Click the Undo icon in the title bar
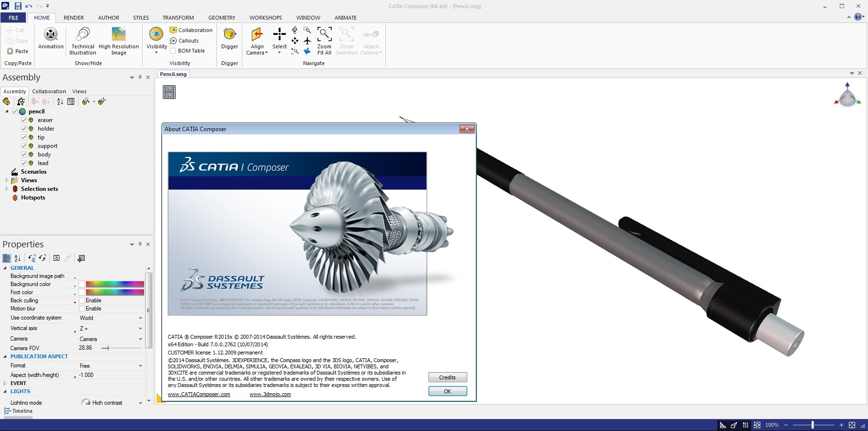This screenshot has height=431, width=868. pos(29,6)
